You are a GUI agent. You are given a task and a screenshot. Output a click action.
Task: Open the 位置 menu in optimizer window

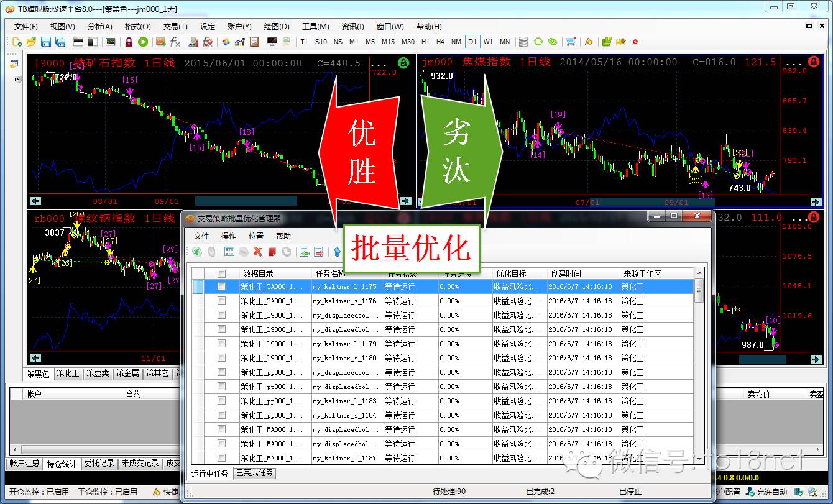256,236
